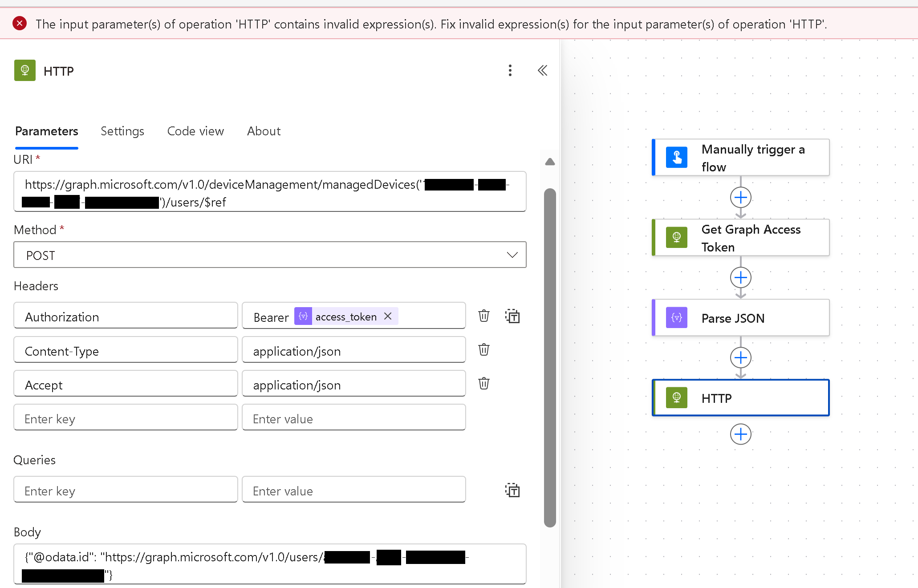
Task: Click the green HTTP panel header icon
Action: click(x=25, y=70)
